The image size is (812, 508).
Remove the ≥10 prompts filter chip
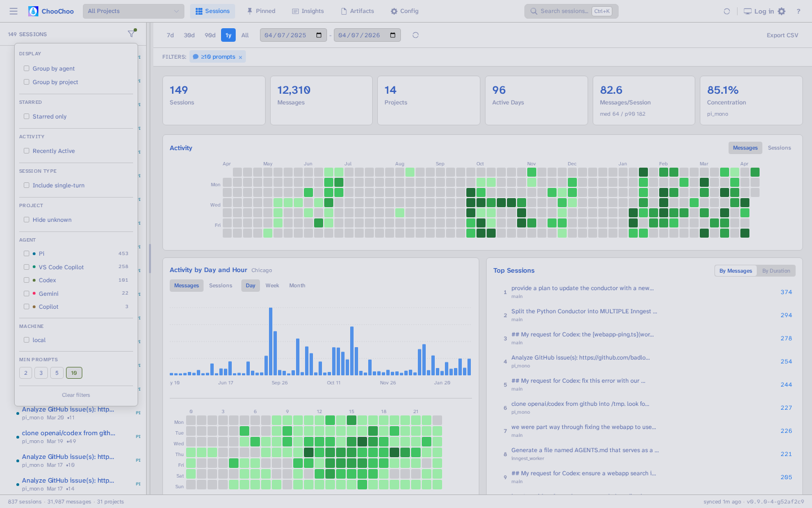coord(240,56)
